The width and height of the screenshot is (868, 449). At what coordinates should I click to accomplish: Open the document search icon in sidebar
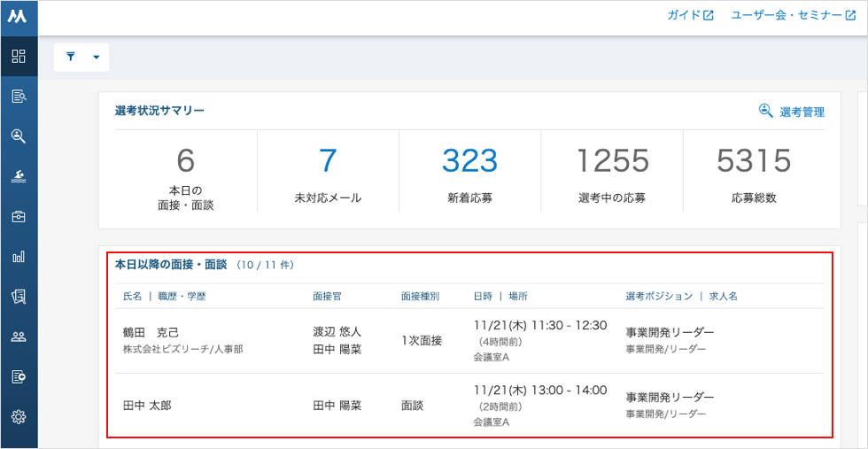coord(19,97)
